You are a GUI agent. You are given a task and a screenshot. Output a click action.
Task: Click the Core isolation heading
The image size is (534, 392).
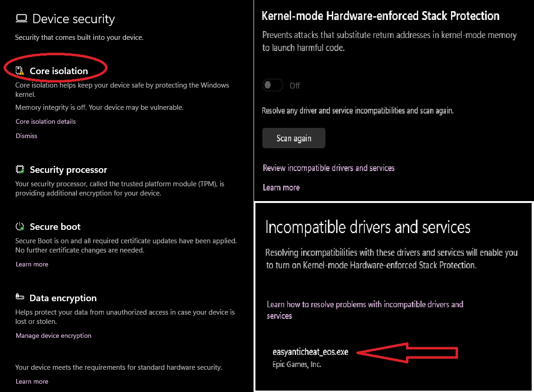(x=58, y=71)
